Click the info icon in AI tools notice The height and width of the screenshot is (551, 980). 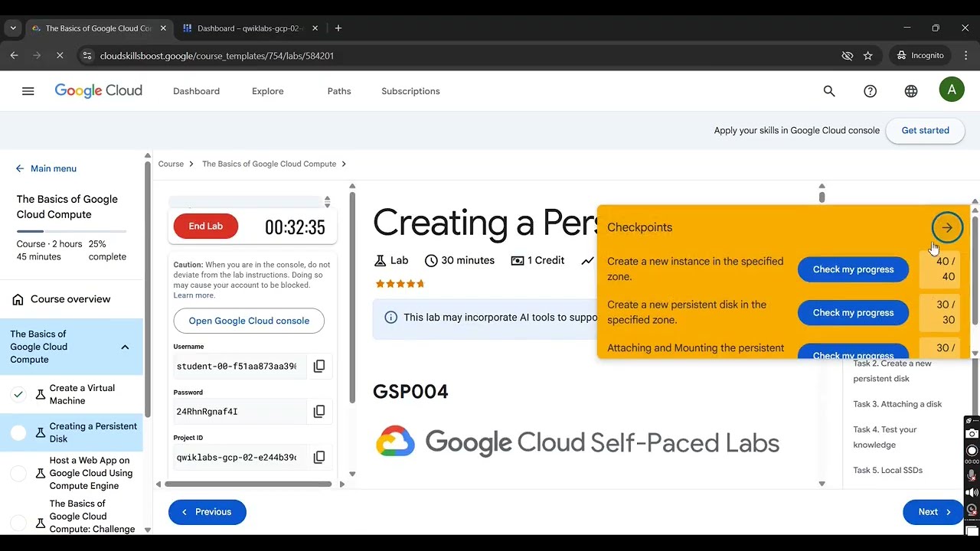tap(391, 317)
